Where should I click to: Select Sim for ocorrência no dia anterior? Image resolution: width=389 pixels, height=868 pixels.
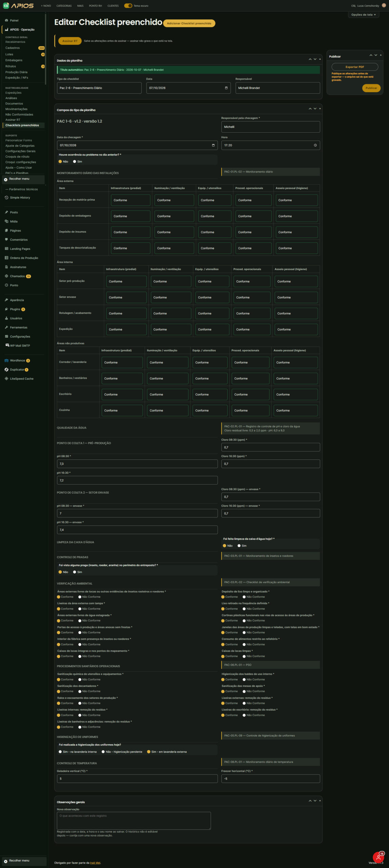point(75,161)
